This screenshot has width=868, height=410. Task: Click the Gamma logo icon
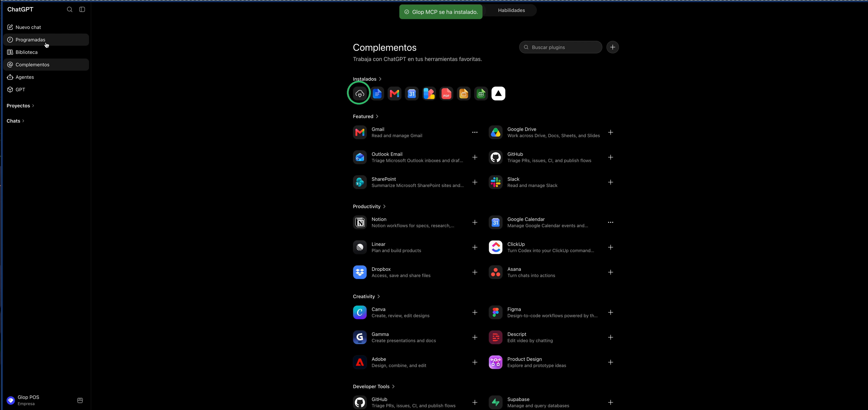coord(360,337)
